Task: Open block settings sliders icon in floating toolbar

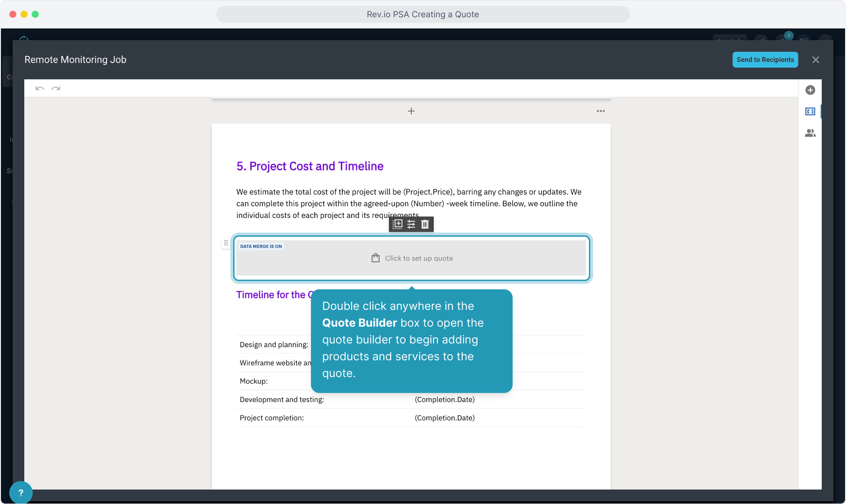Action: (411, 224)
